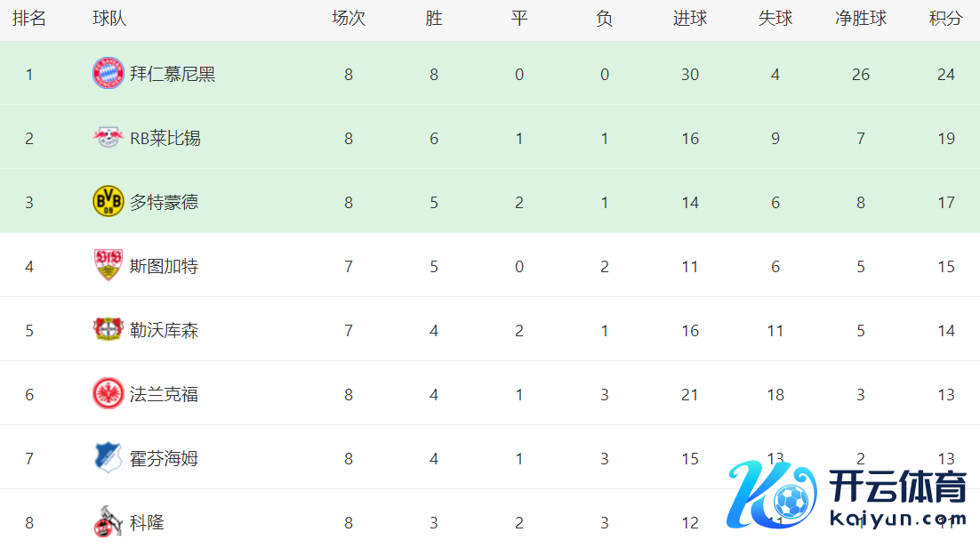Open the Bayer Leverkusen logo

tap(108, 330)
